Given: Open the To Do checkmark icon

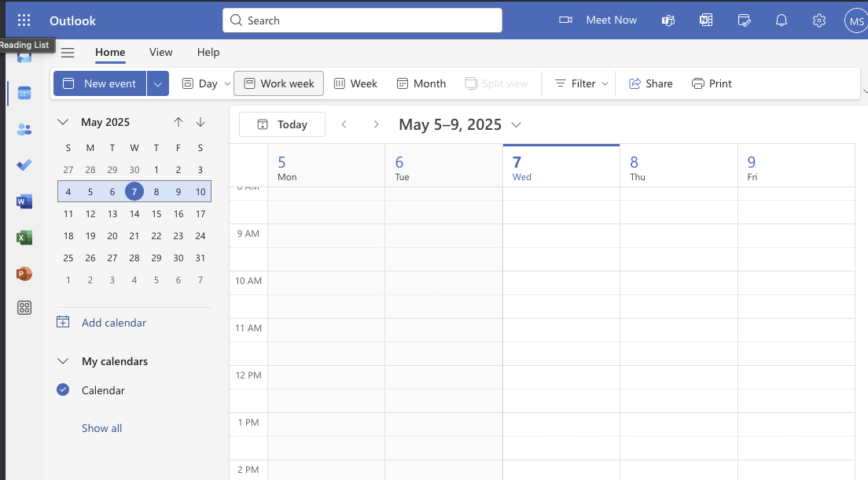Looking at the screenshot, I should (x=24, y=165).
